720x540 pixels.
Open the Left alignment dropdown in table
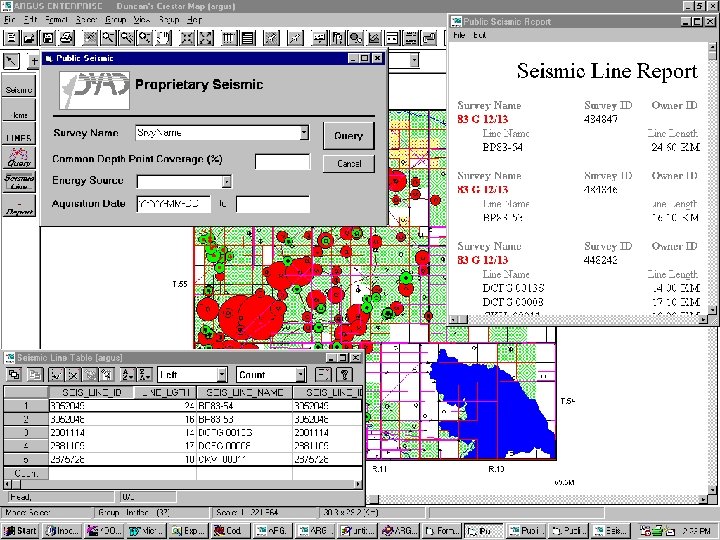click(222, 375)
